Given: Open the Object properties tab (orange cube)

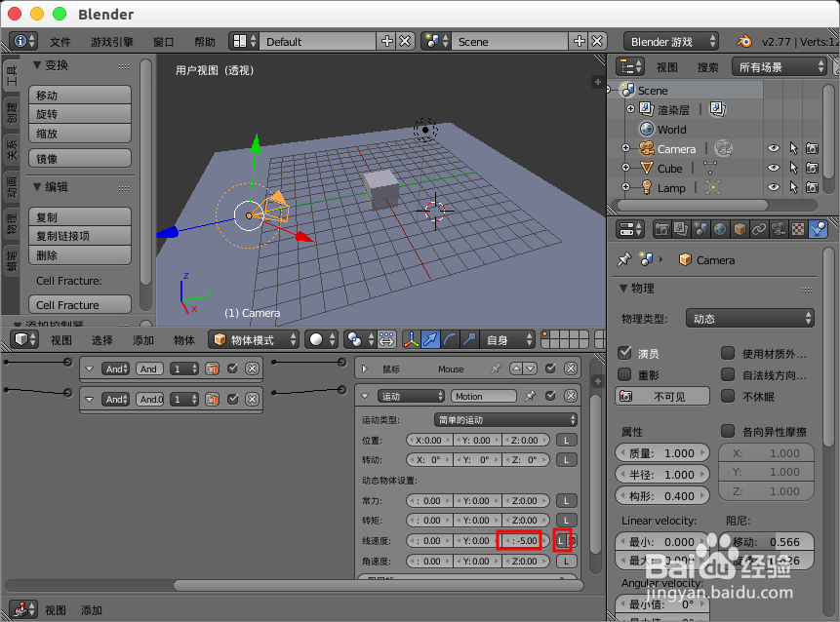Looking at the screenshot, I should [740, 230].
